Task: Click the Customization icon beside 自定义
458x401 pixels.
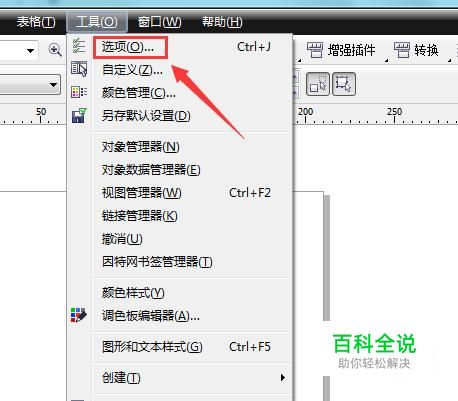Action: (79, 69)
